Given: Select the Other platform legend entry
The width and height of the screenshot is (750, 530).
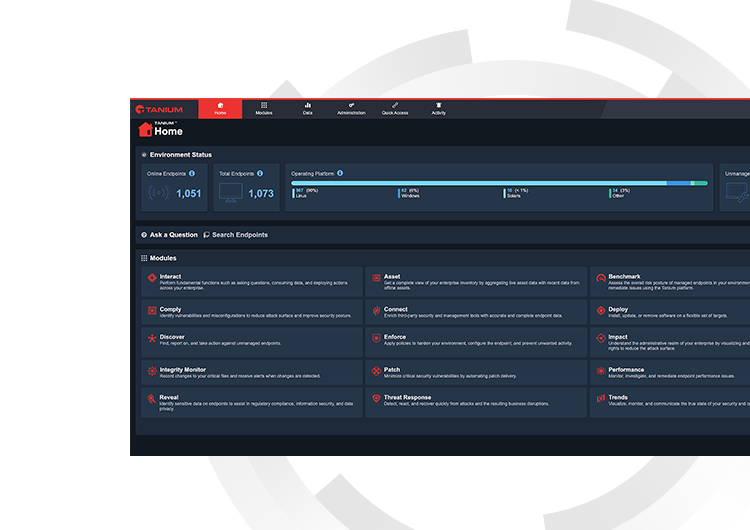Looking at the screenshot, I should pos(620,193).
